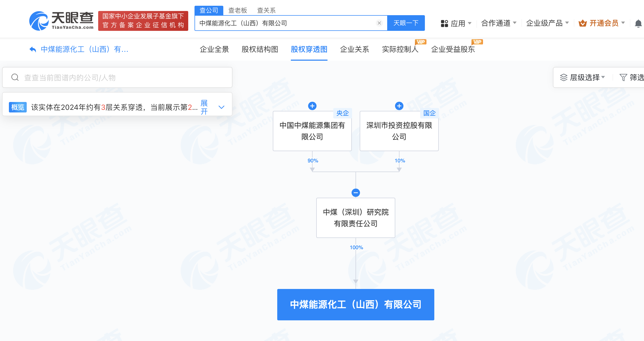The width and height of the screenshot is (644, 341).
Task: Click the 层级选择 layers icon
Action: coord(563,77)
